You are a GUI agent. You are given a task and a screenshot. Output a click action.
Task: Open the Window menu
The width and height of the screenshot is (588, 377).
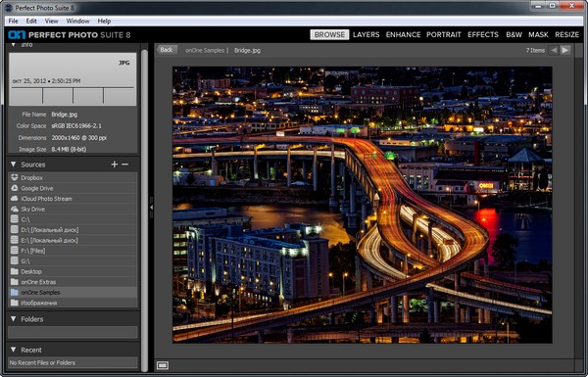click(x=77, y=21)
